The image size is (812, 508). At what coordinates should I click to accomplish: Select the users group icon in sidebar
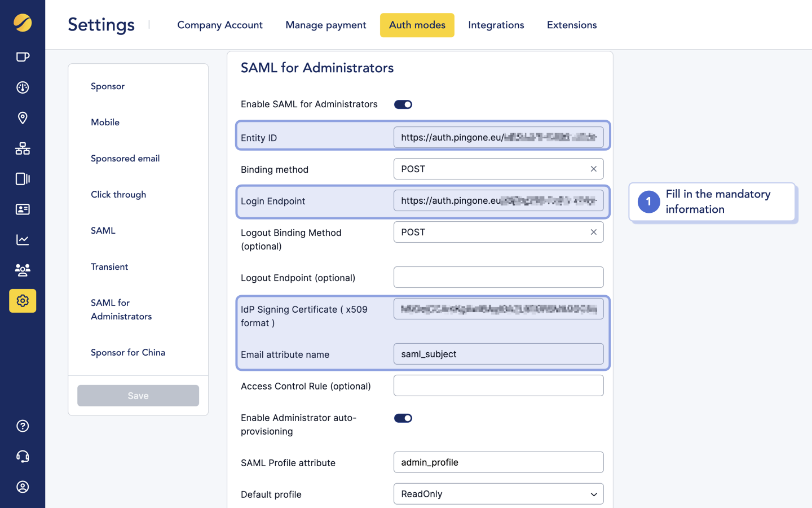click(22, 270)
